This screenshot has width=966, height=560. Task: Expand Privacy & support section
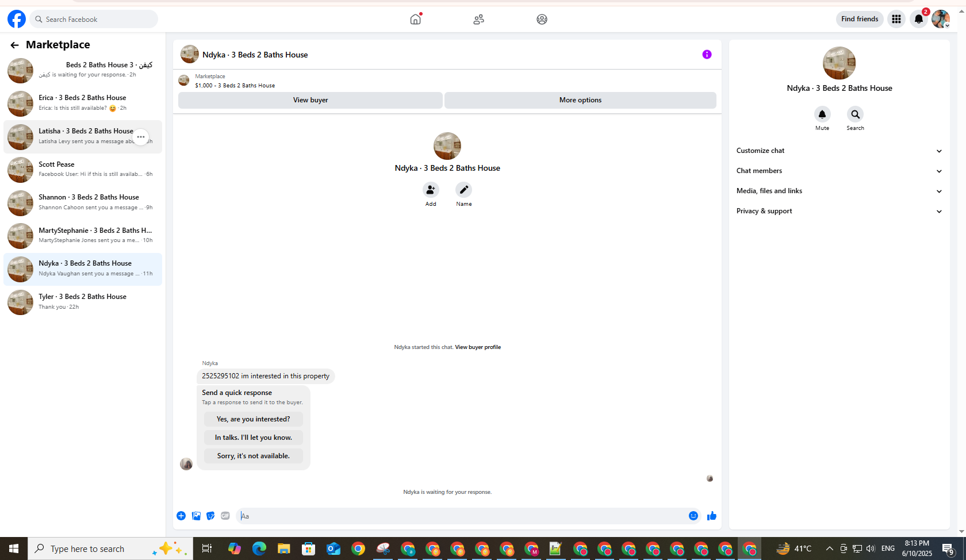pyautogui.click(x=839, y=211)
